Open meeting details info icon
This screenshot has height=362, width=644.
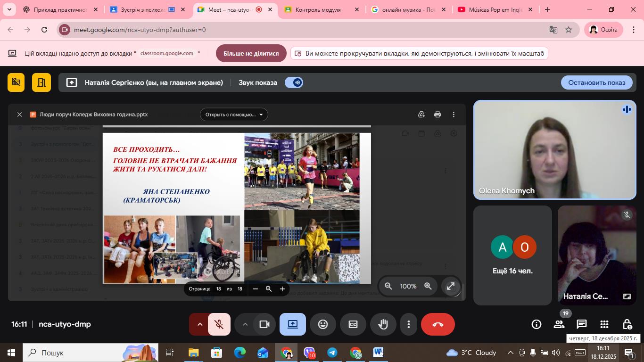pos(537,324)
